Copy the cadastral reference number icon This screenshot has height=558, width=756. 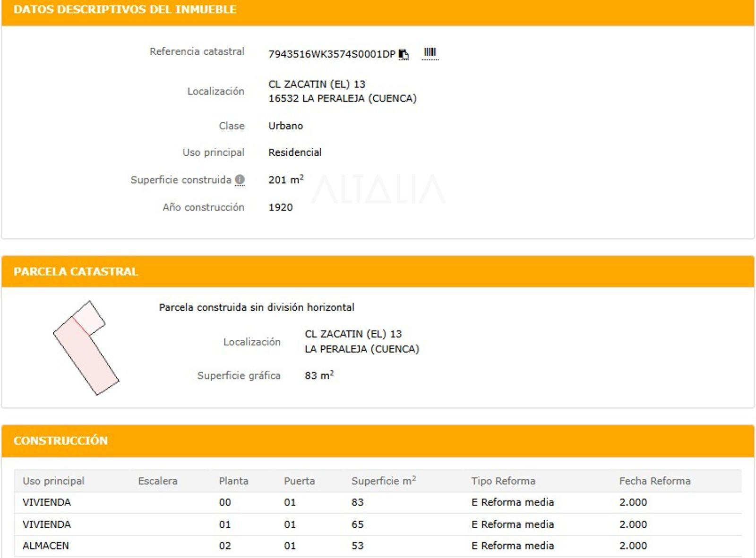[x=404, y=54]
